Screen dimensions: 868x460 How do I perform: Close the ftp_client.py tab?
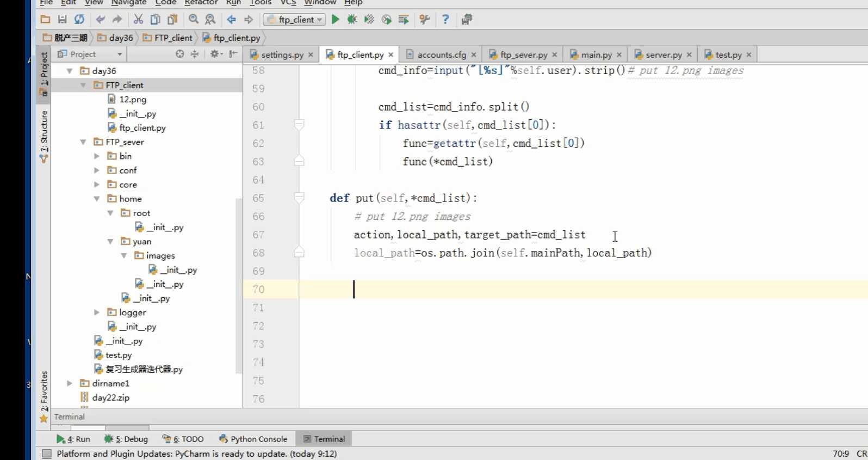(390, 55)
